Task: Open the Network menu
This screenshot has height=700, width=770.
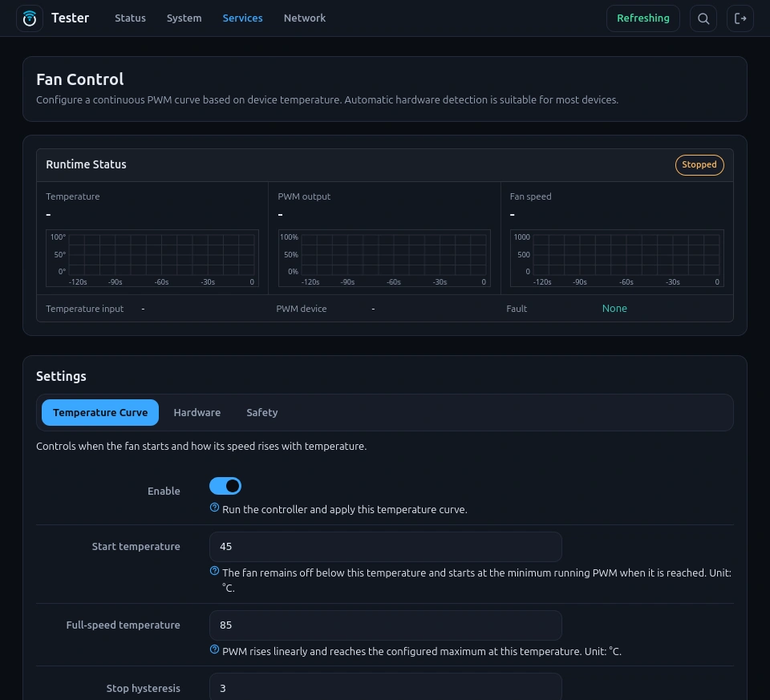Action: tap(305, 18)
